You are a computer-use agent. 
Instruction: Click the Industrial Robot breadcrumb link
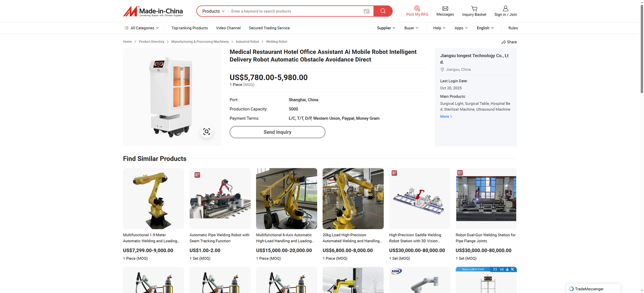click(x=247, y=42)
